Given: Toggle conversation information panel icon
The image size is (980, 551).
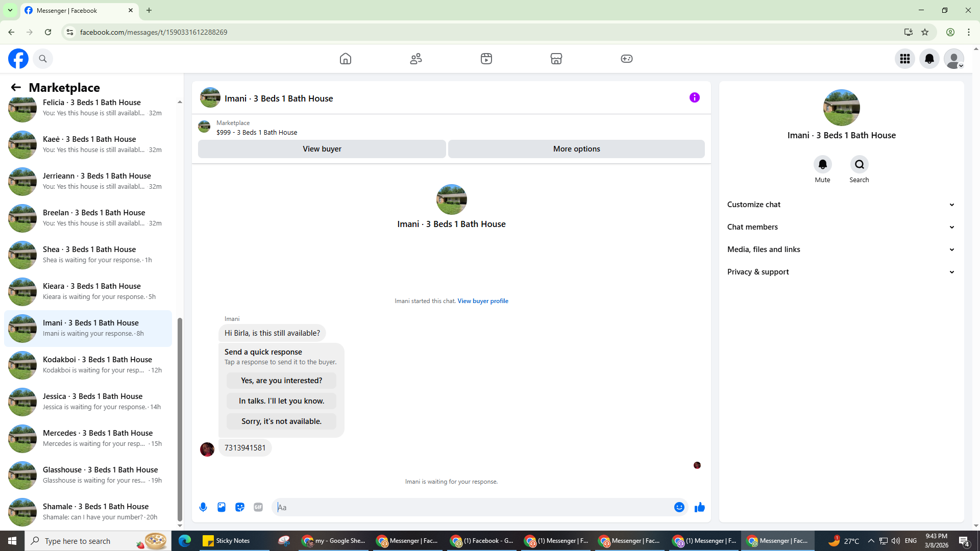Looking at the screenshot, I should coord(694,97).
